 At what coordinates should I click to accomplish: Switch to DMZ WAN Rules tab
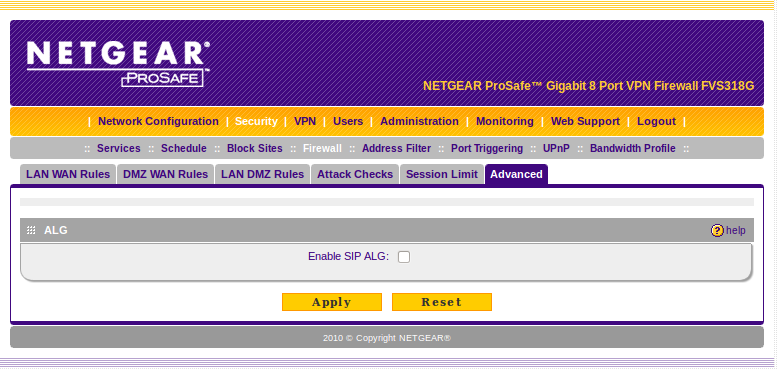coord(166,174)
